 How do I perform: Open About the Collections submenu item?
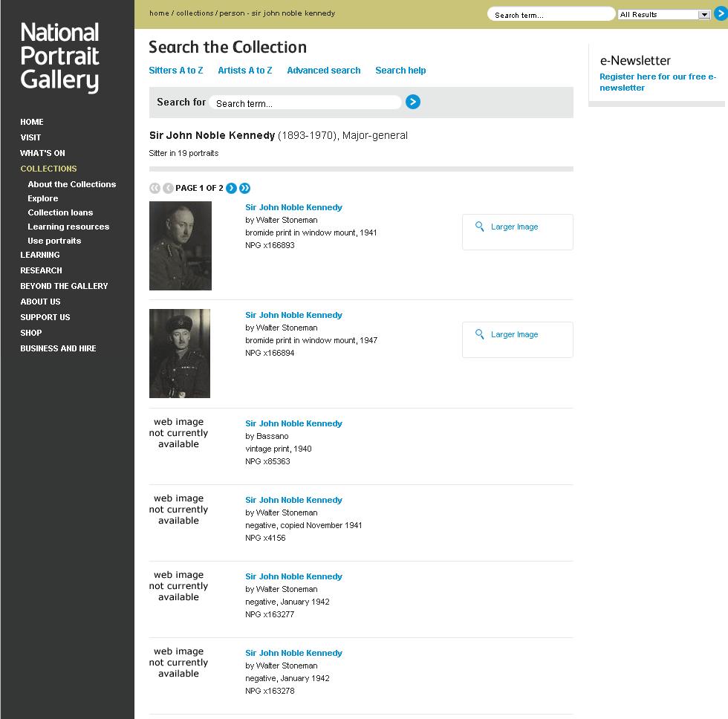[x=71, y=184]
